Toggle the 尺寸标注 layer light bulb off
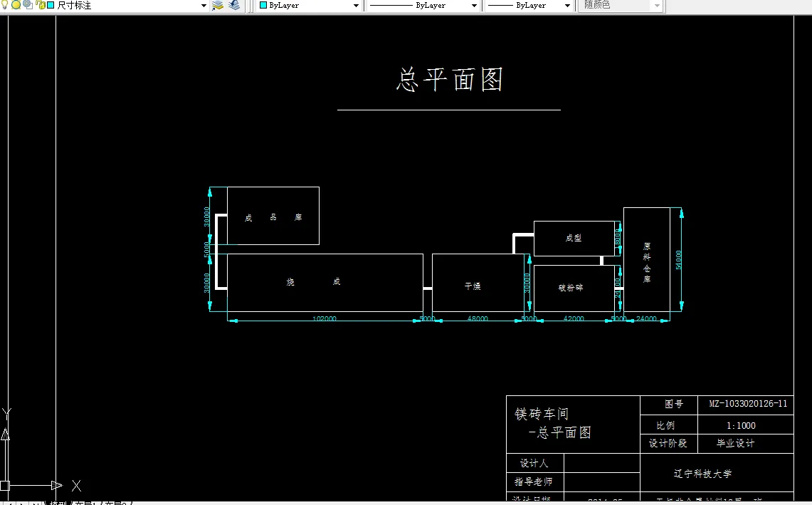 click(x=4, y=6)
